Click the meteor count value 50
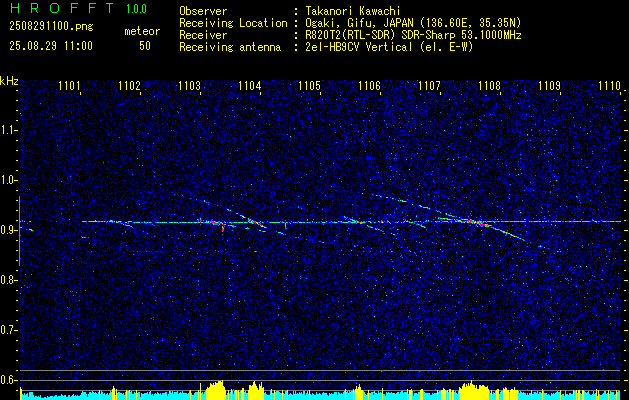Viewport: 629px width, 400px height. coord(145,46)
